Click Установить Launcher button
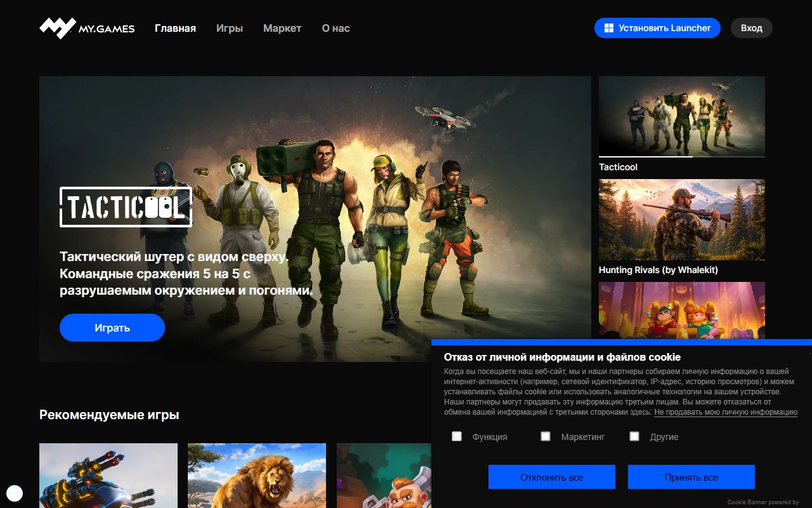 (x=657, y=28)
